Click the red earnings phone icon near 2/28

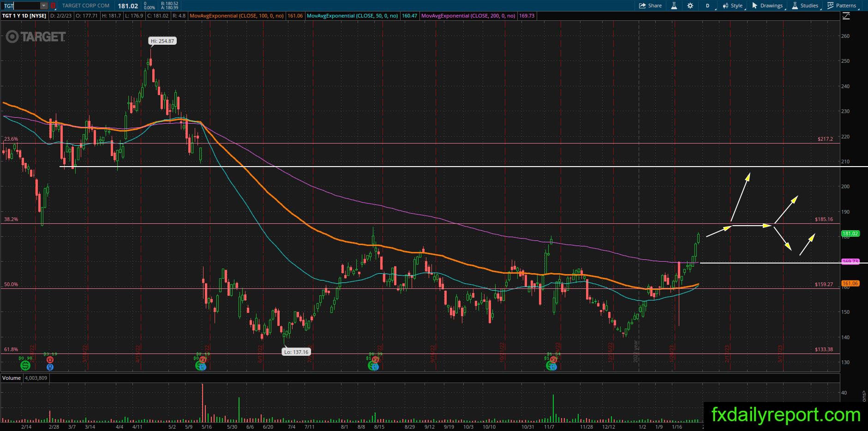50,359
